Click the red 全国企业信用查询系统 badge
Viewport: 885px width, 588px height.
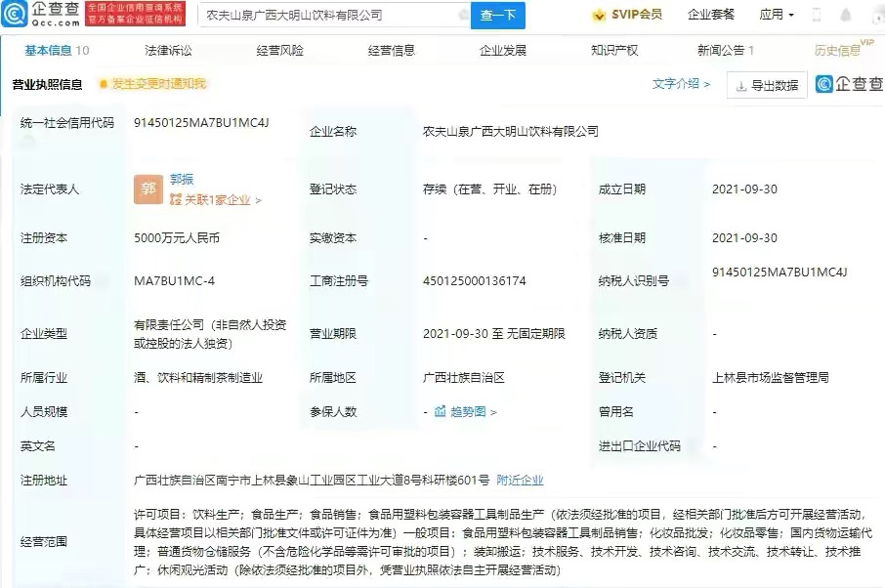[134, 14]
